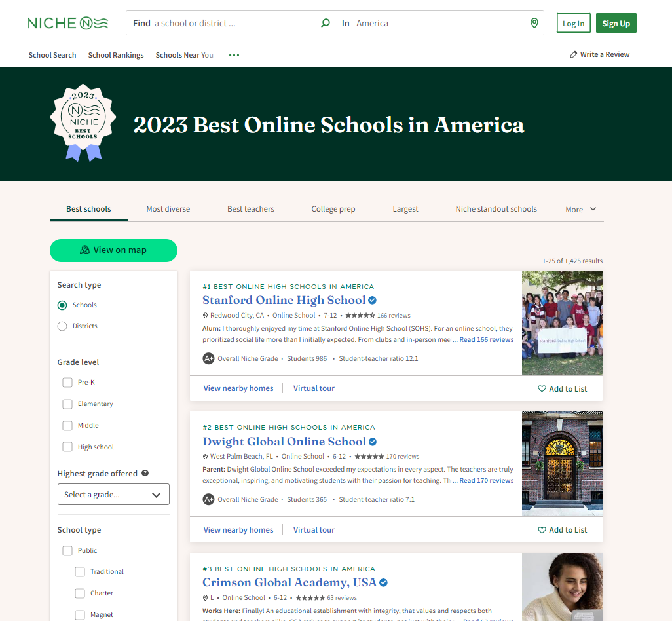The width and height of the screenshot is (672, 621).
Task: Expand the More rankings tab dropdown
Action: (x=581, y=209)
